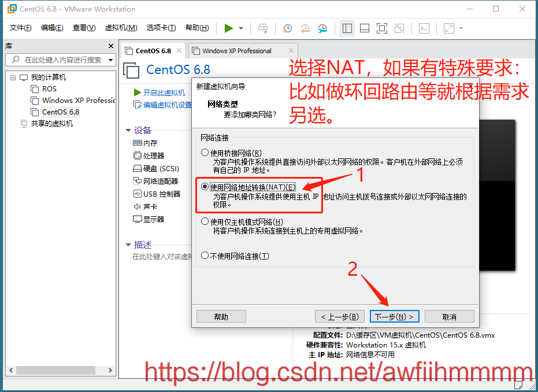Click the 下一步(N) next button

pyautogui.click(x=394, y=316)
